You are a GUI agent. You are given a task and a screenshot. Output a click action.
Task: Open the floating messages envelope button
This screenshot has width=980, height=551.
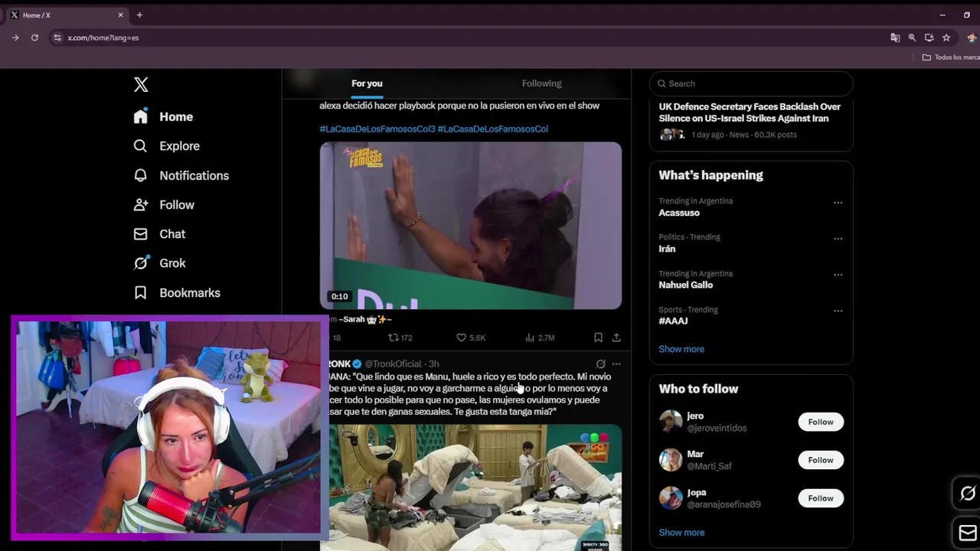coord(968,533)
